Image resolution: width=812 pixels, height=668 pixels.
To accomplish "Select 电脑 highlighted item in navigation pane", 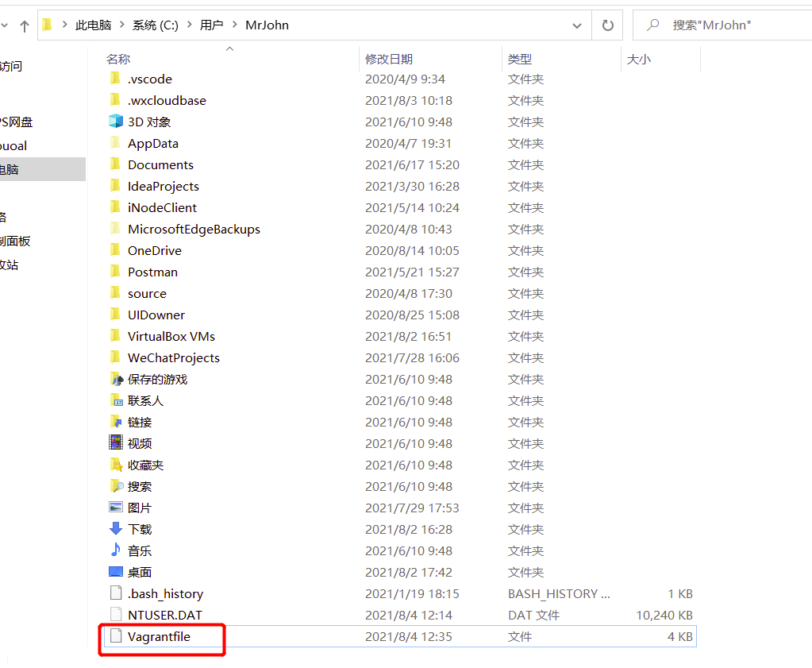I will (42, 169).
